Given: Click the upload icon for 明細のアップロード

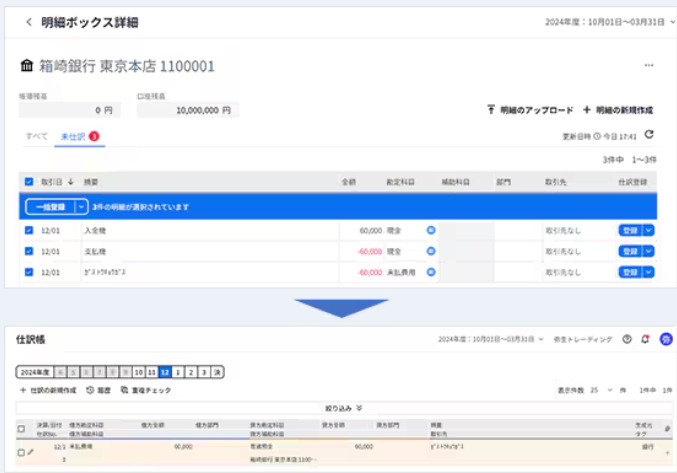Looking at the screenshot, I should pyautogui.click(x=491, y=110).
